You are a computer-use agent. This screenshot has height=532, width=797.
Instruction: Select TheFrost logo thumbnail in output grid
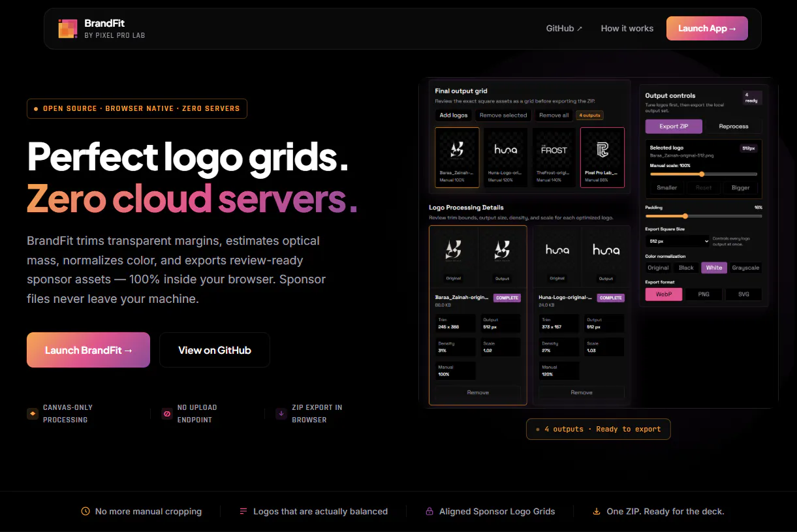pos(554,157)
